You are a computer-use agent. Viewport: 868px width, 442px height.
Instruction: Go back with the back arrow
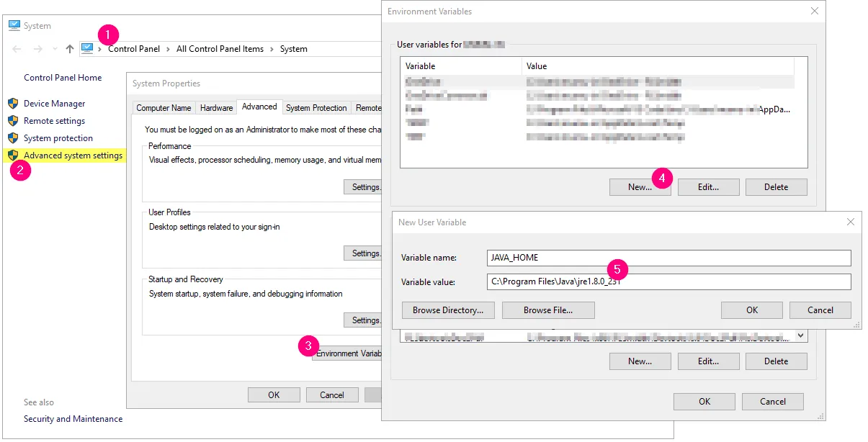(17, 49)
